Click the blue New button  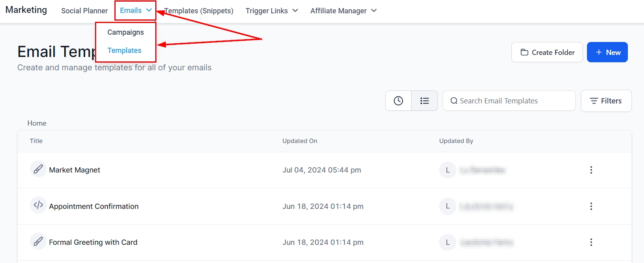point(607,52)
